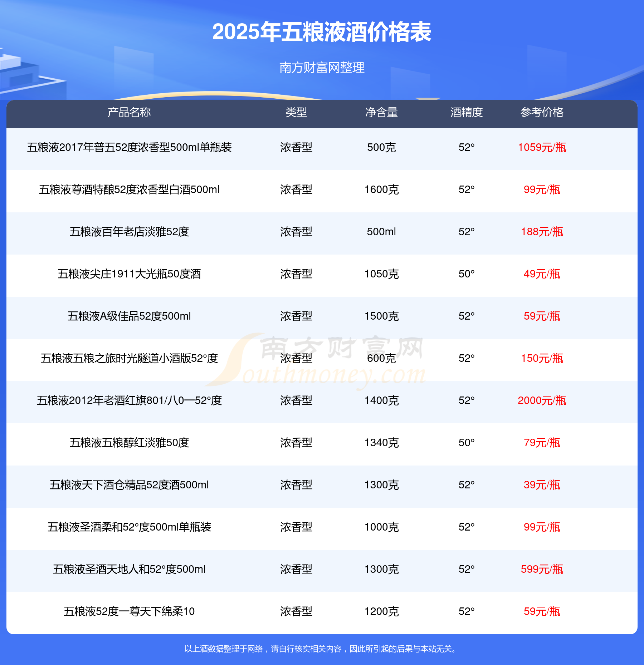Image resolution: width=644 pixels, height=665 pixels.
Task: Click 52° in the A级佳品 row
Action: pyautogui.click(x=467, y=316)
